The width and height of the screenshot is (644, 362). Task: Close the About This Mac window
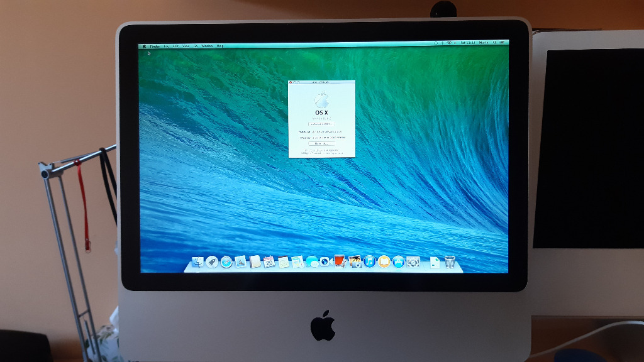click(291, 82)
